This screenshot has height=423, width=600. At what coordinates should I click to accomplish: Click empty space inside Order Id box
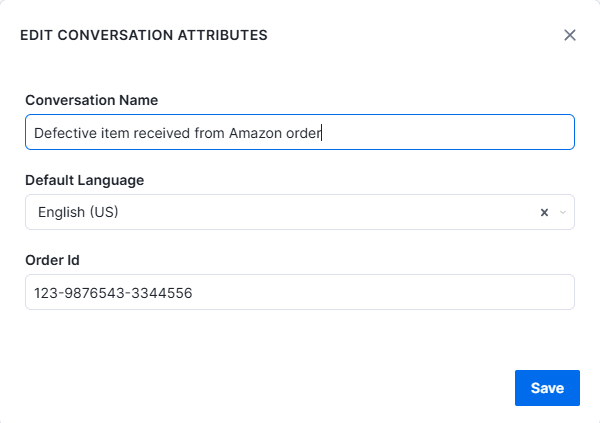pos(383,292)
